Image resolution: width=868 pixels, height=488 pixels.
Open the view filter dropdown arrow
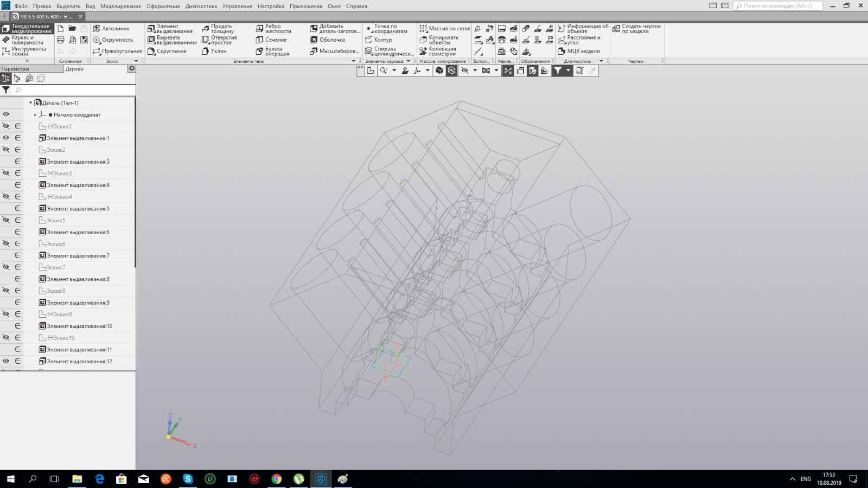click(x=568, y=71)
